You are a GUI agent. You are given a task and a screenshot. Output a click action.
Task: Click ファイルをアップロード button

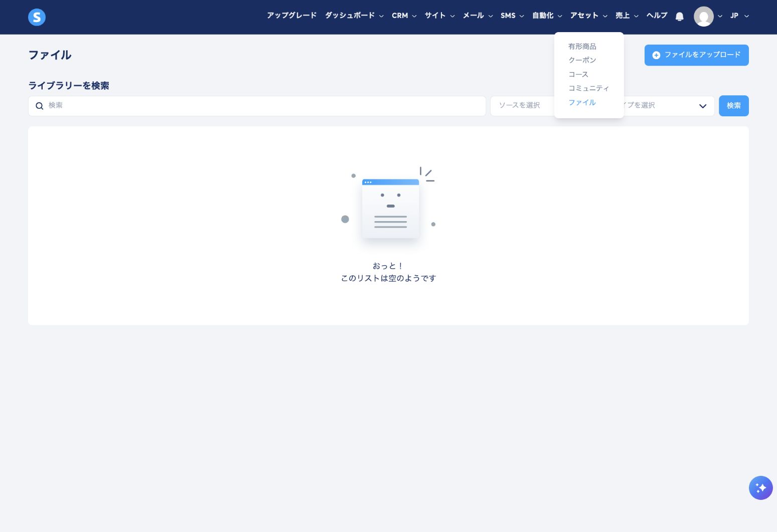(696, 55)
